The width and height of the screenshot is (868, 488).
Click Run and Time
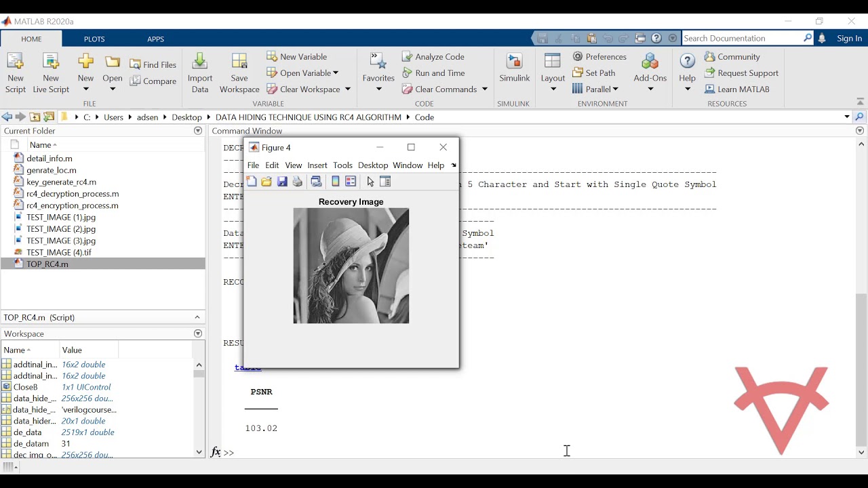433,73
